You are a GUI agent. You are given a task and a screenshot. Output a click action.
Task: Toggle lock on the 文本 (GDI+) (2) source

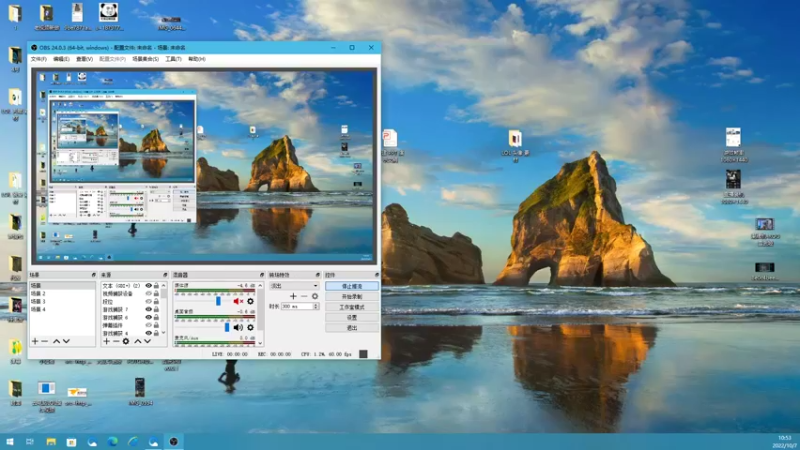pyautogui.click(x=156, y=286)
